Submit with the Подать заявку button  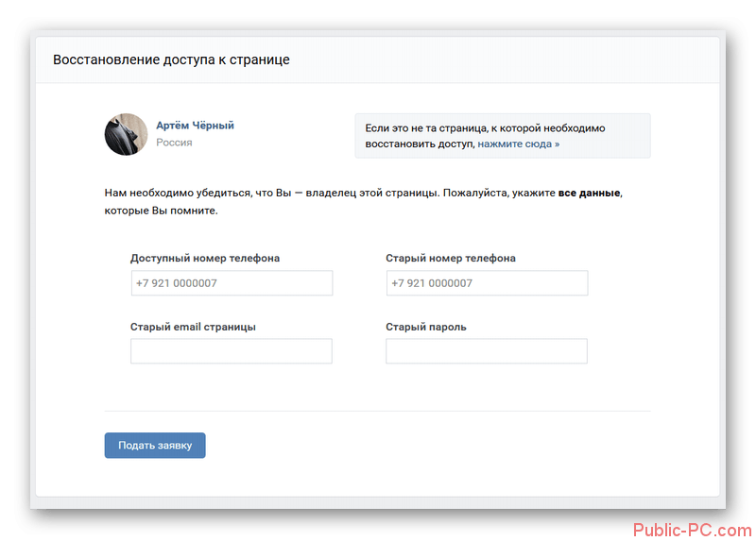155,445
